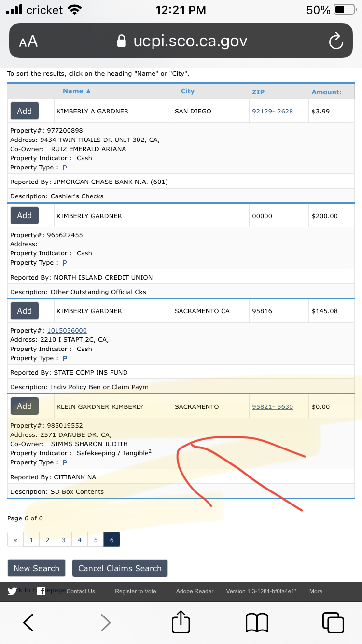Open the Contact Us footer link
362x644 pixels.
(x=81, y=591)
